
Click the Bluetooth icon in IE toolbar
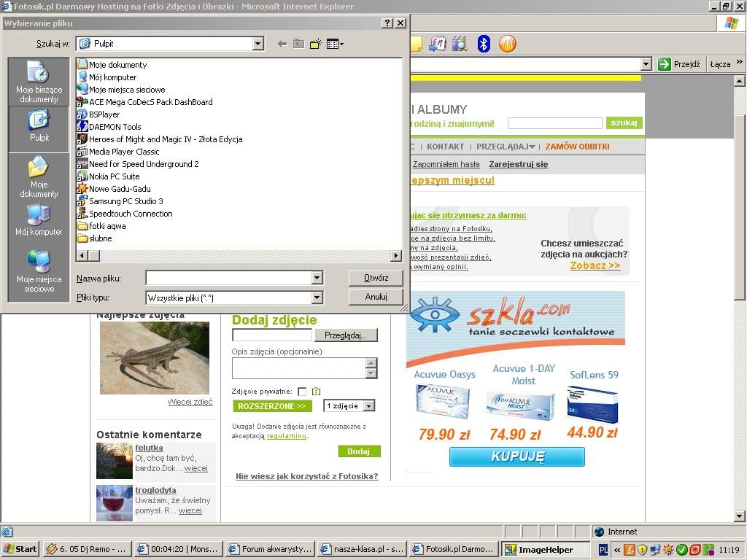484,44
